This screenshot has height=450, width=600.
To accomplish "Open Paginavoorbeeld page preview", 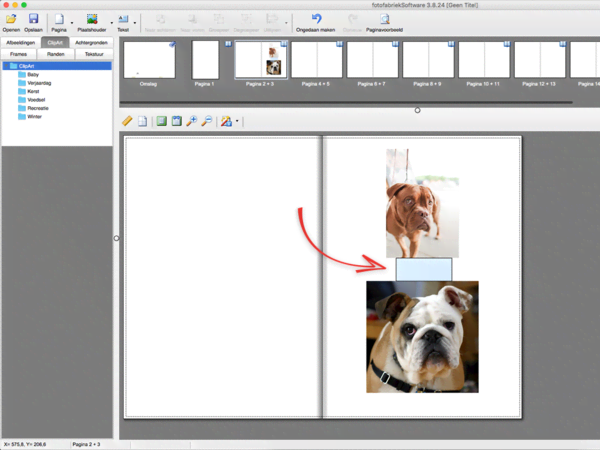I will click(x=383, y=19).
